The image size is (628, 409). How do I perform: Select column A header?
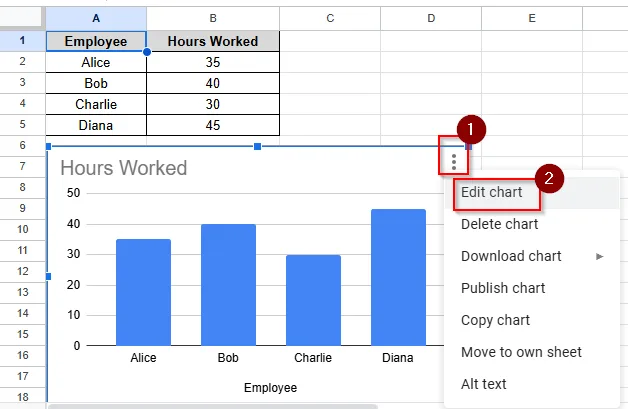[x=96, y=18]
